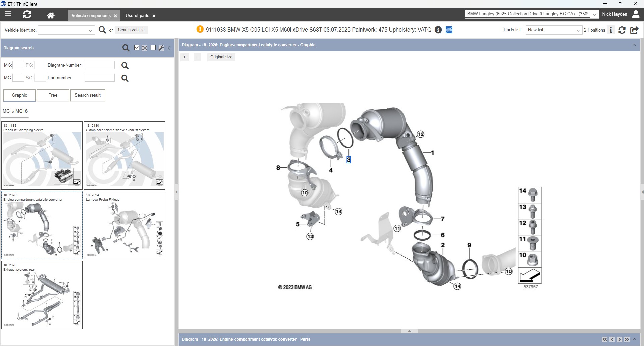644x346 pixels.
Task: Open the hamburger main menu
Action: pos(8,14)
